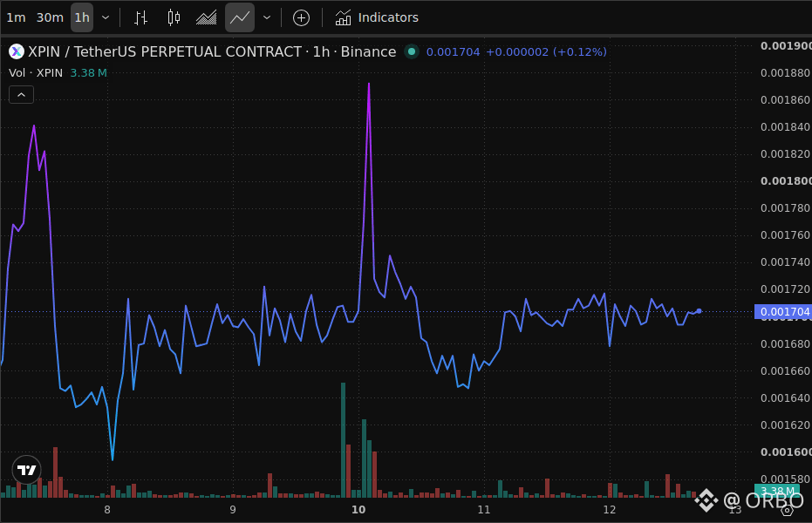Click the 0.001704 last price in header
Image resolution: width=812 pixels, height=523 pixels.
[x=454, y=52]
